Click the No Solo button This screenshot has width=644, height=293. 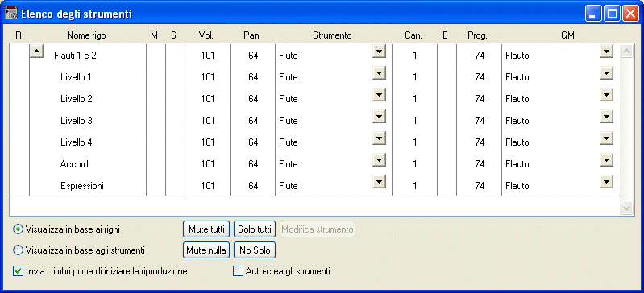click(255, 250)
